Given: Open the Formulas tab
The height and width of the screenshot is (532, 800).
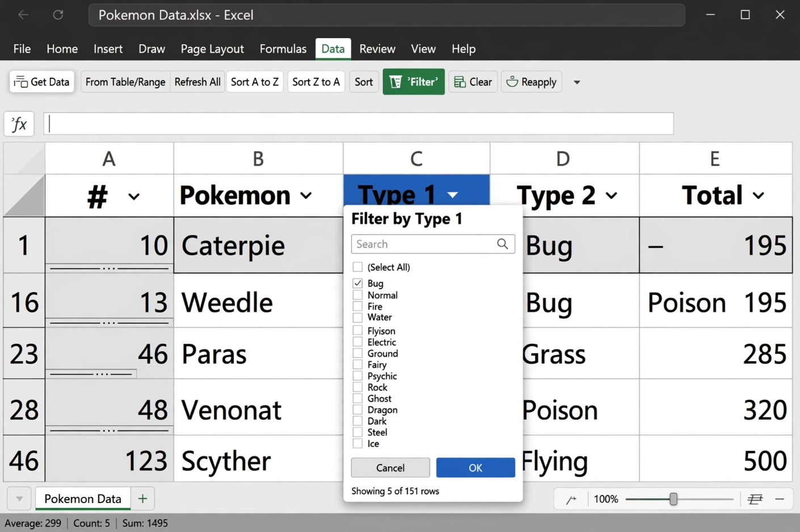Looking at the screenshot, I should click(x=283, y=49).
